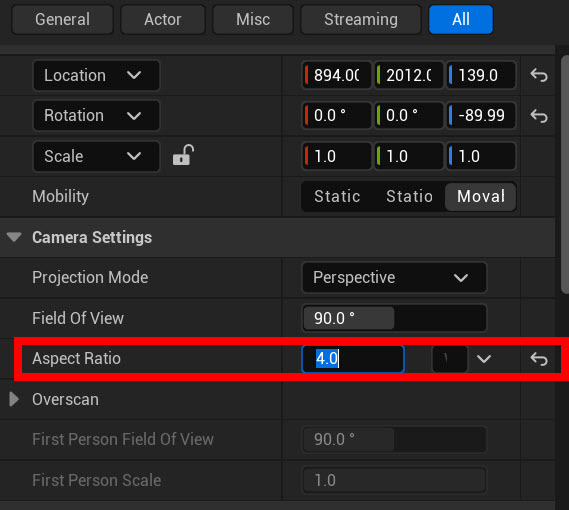Click the Rotation Y value field
The width and height of the screenshot is (569, 510).
(409, 116)
